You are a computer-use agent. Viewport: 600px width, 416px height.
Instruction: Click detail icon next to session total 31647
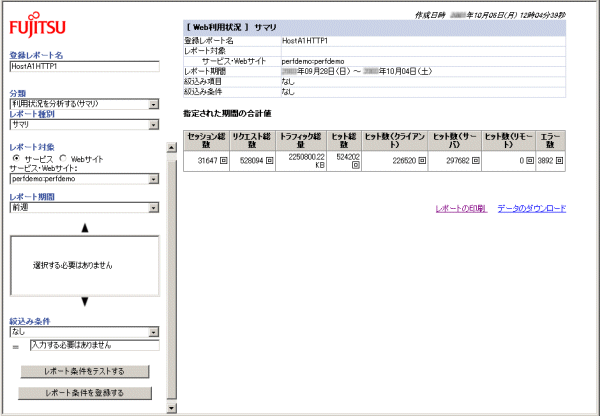pyautogui.click(x=223, y=159)
